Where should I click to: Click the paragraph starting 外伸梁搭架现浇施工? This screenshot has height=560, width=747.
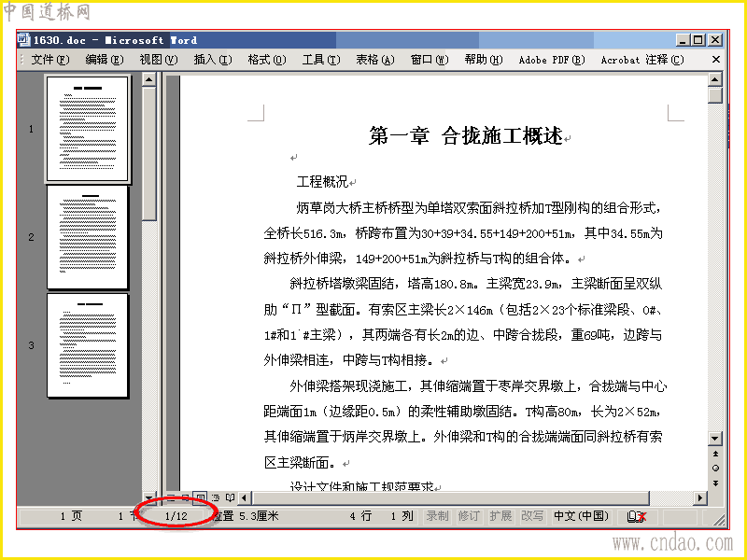(x=465, y=425)
